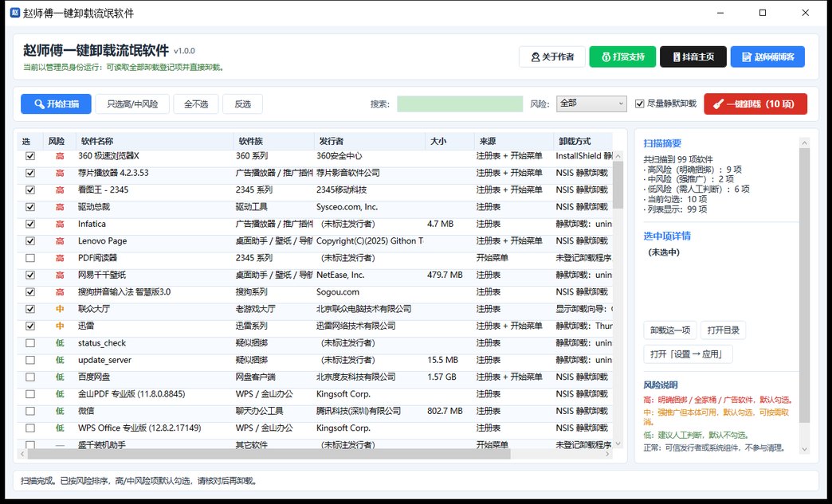Screen dimensions: 832x504
Task: Uncheck 荐片播放器 4.2.3.53 checkbox
Action: click(x=30, y=173)
